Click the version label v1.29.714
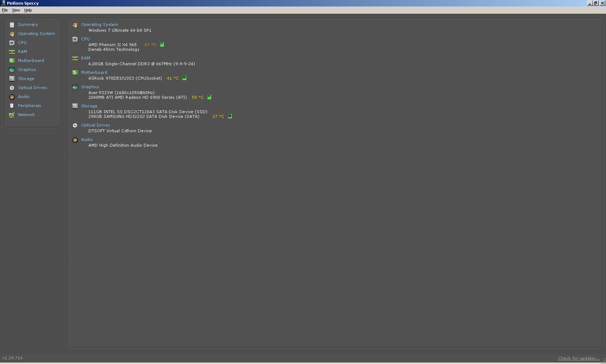Viewport: 606px width, 364px height. tap(12, 358)
